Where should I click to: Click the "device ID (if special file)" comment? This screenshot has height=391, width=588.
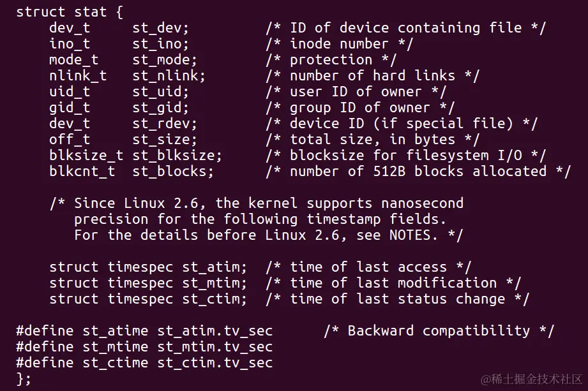(402, 124)
